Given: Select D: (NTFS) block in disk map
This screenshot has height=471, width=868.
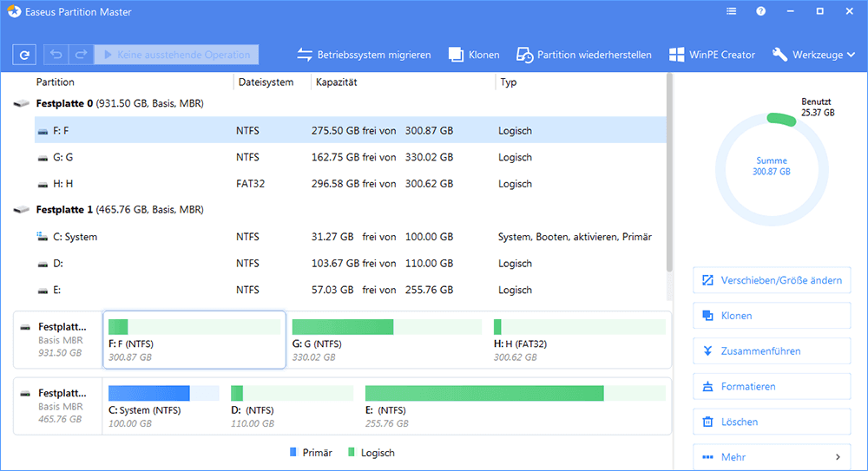Looking at the screenshot, I should coord(293,407).
